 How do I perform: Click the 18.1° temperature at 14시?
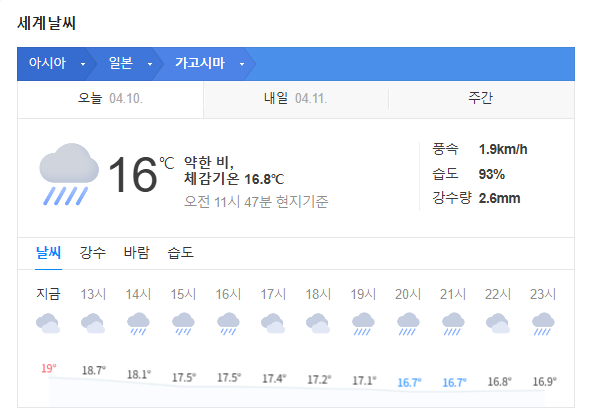[x=139, y=375]
